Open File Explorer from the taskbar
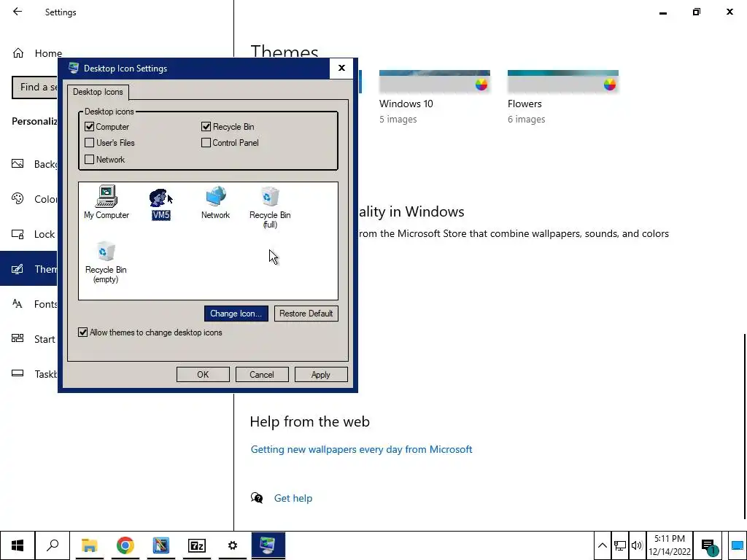This screenshot has height=560, width=747. 89,545
